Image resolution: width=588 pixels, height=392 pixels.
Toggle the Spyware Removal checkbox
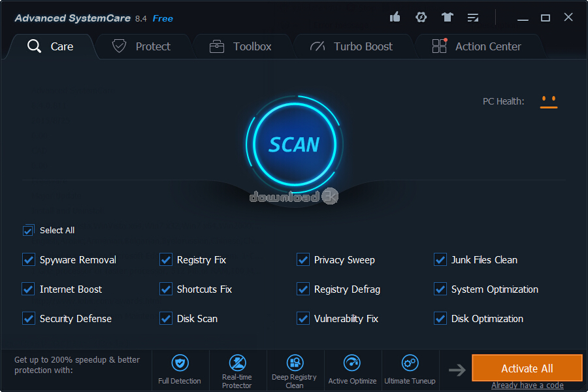(x=28, y=260)
